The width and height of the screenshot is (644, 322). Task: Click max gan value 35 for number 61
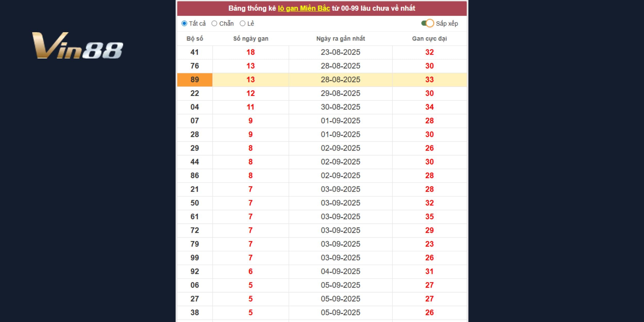tap(429, 217)
